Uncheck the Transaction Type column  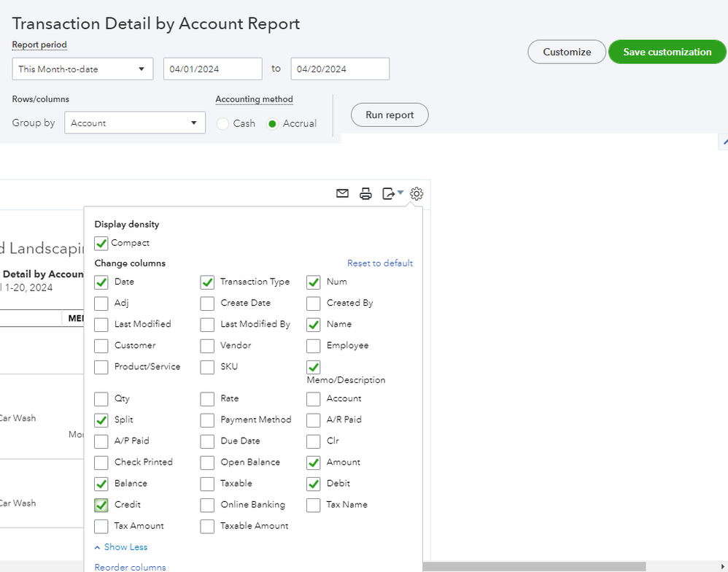point(207,282)
